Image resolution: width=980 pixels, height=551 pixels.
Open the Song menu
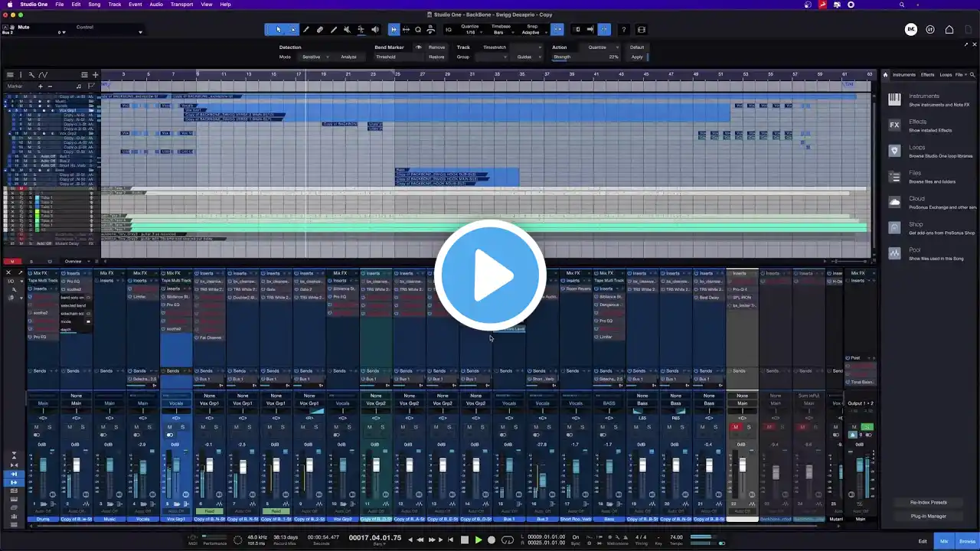tap(94, 4)
